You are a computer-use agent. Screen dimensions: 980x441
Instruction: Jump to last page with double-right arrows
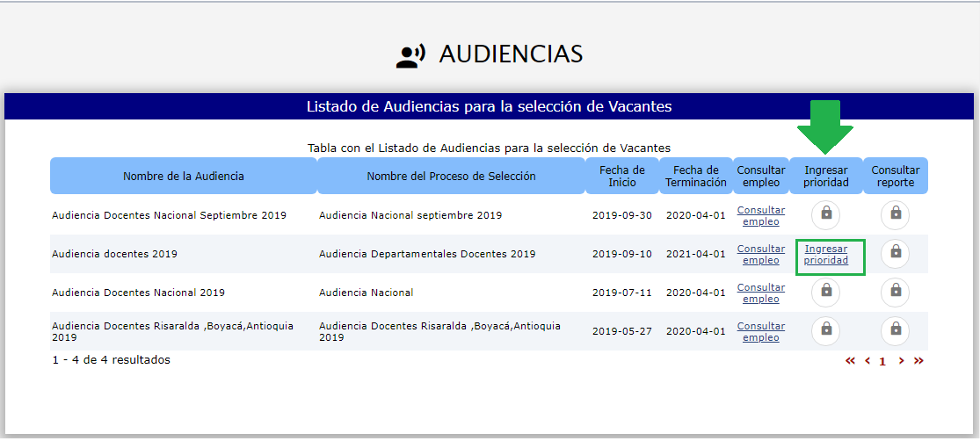(x=918, y=361)
